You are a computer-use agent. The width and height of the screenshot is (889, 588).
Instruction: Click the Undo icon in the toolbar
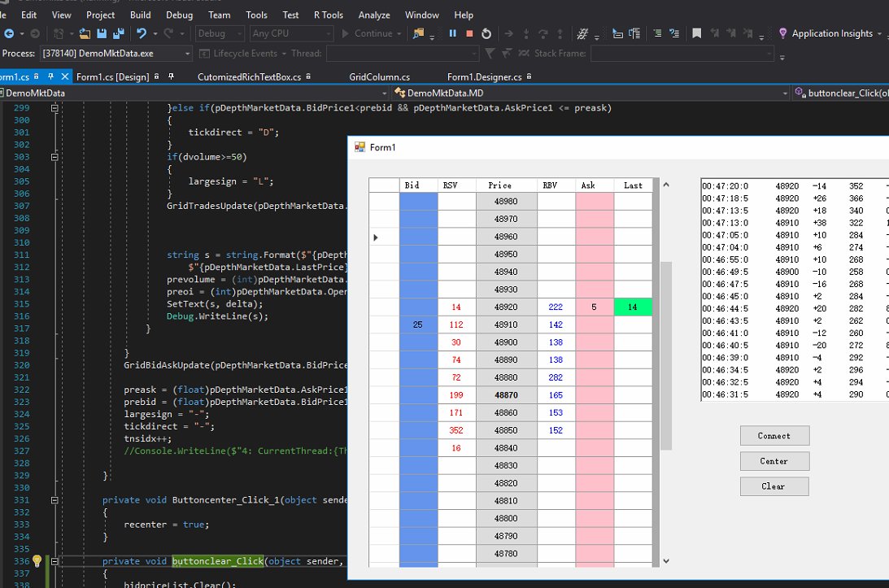tap(142, 34)
